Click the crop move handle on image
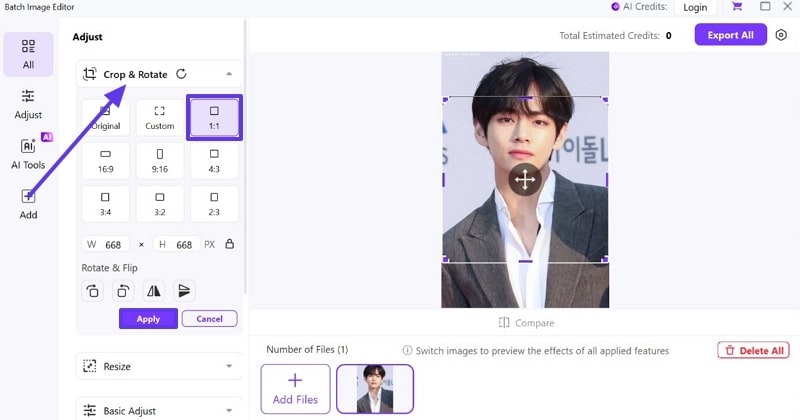Screen dimensions: 800x420 point(524,179)
